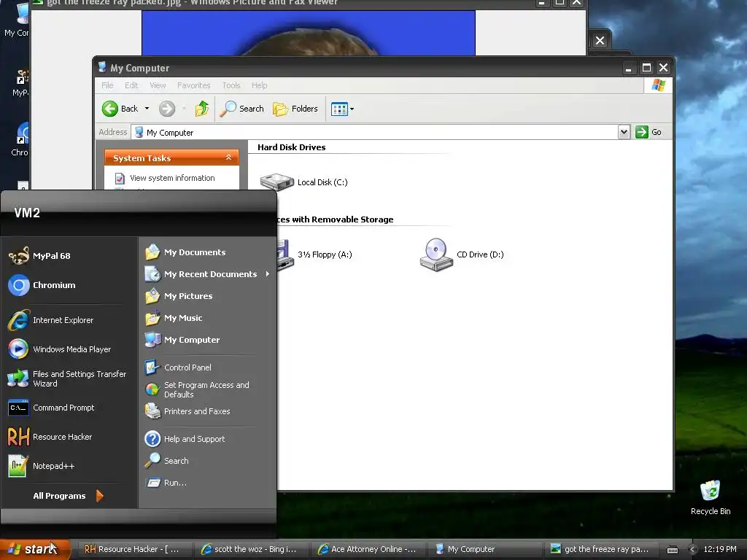Screen dimensions: 747x560
Task: Open the Favorites menu
Action: point(193,85)
